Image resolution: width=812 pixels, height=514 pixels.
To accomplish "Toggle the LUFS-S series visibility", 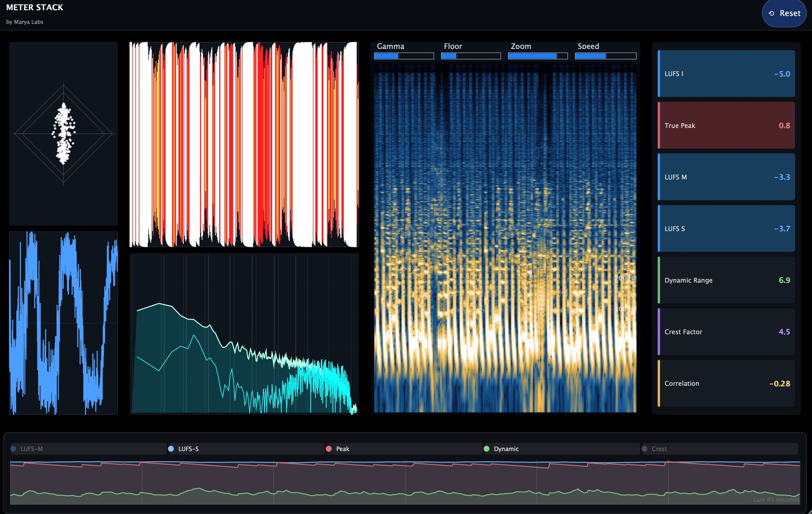I will [x=246, y=449].
